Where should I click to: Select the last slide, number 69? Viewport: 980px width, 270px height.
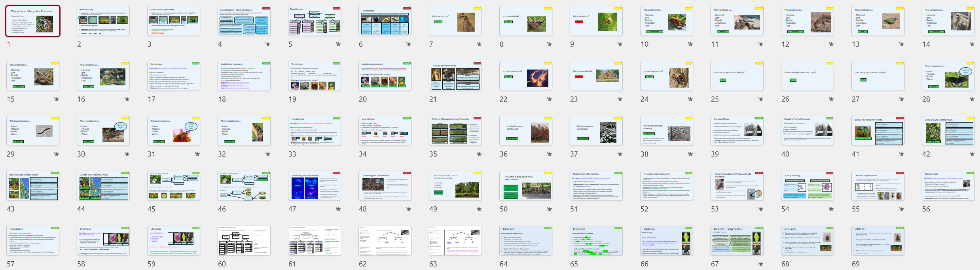878,241
